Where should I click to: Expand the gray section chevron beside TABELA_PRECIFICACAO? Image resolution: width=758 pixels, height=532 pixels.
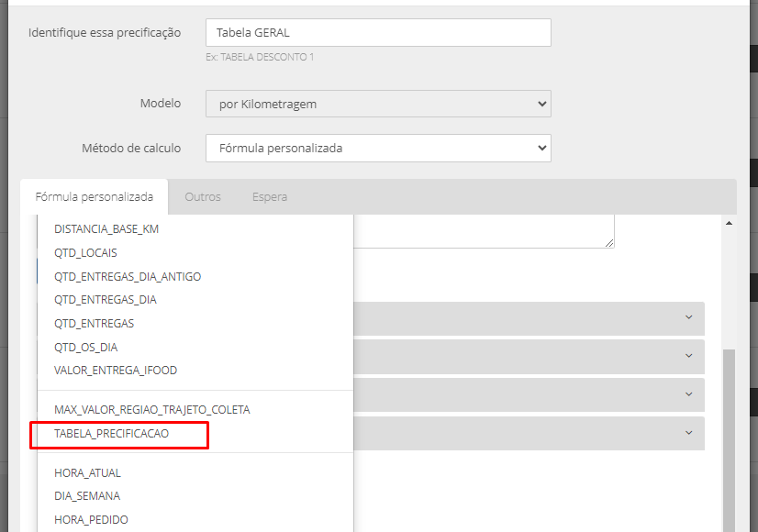pos(689,433)
